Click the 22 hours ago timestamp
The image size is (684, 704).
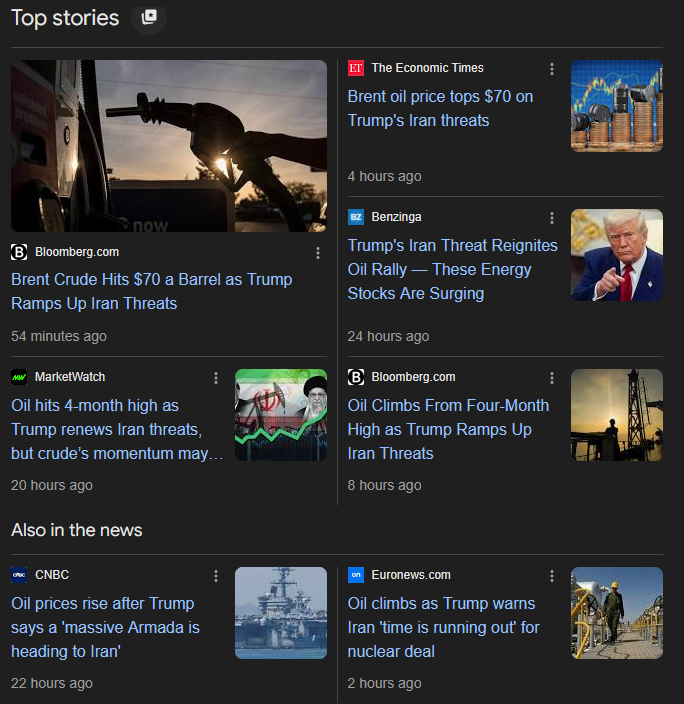(x=52, y=683)
